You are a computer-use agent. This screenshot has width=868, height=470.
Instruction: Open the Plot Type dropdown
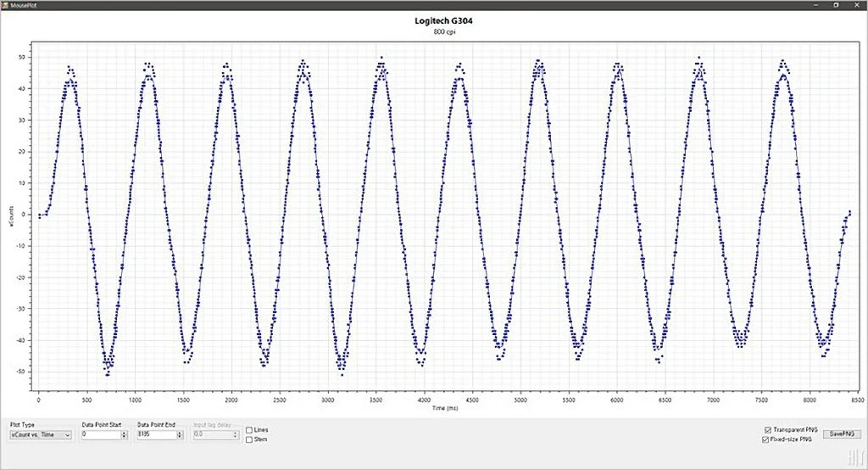[41, 435]
